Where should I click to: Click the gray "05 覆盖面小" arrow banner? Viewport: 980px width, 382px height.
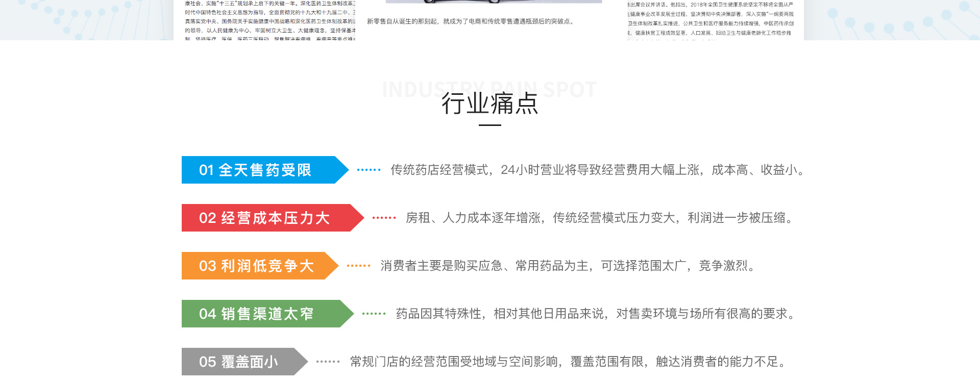point(240,362)
